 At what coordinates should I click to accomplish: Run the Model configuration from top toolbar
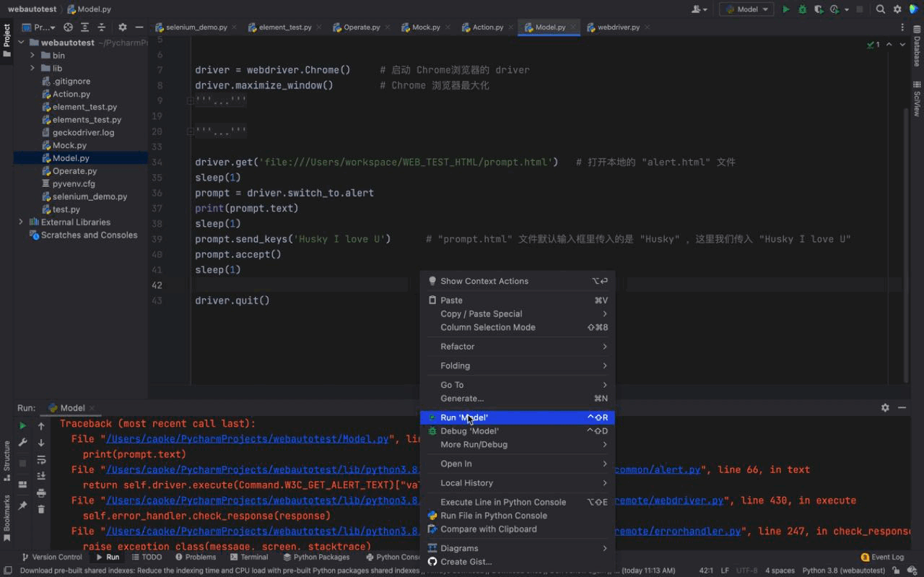point(786,9)
